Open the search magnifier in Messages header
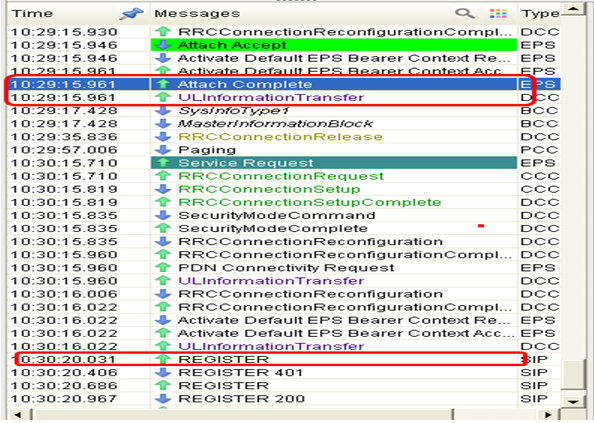Image resolution: width=594 pixels, height=423 pixels. pos(465,14)
